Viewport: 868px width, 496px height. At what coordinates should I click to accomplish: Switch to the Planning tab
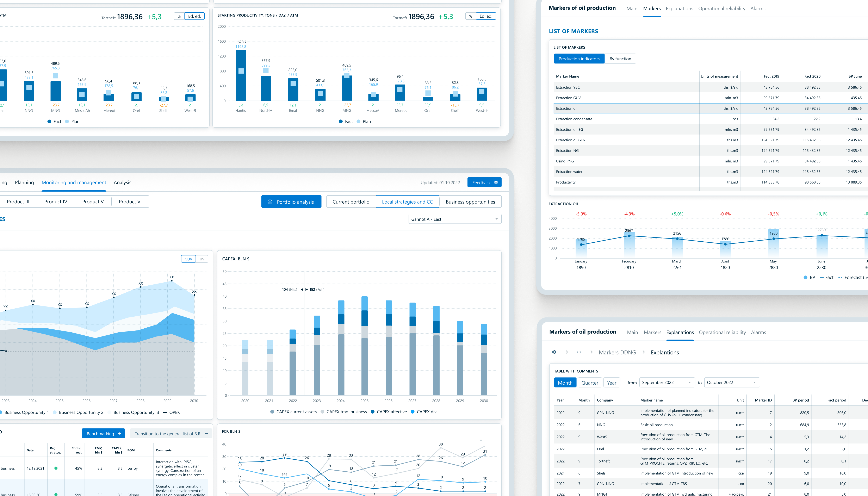pos(25,182)
